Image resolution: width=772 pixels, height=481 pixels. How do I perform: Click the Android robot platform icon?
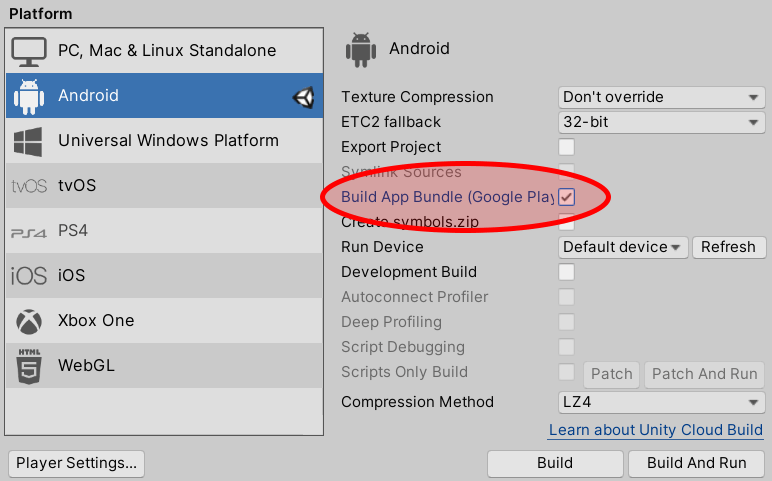pyautogui.click(x=28, y=96)
